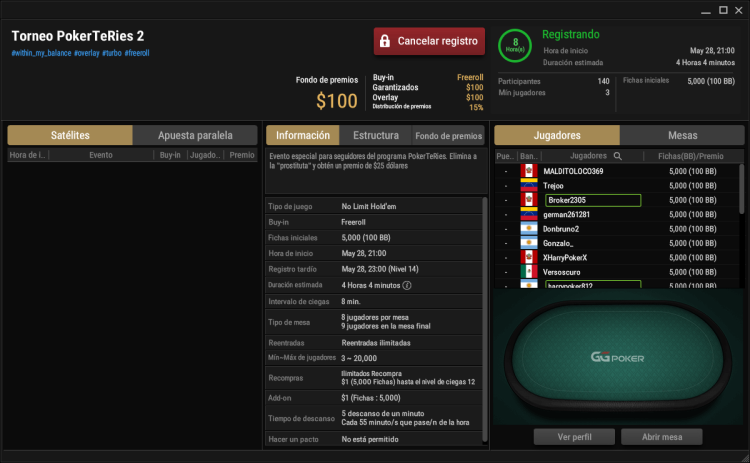Click the #overlay hashtag link
The image size is (750, 463).
point(87,53)
